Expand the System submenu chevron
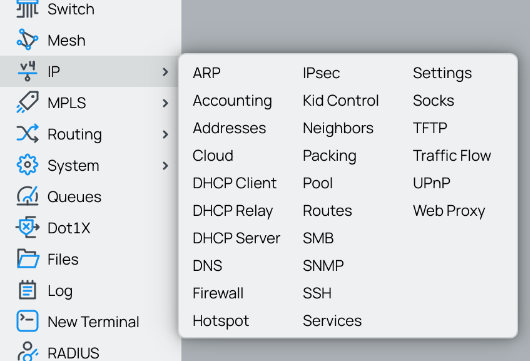The image size is (530, 361). point(165,166)
